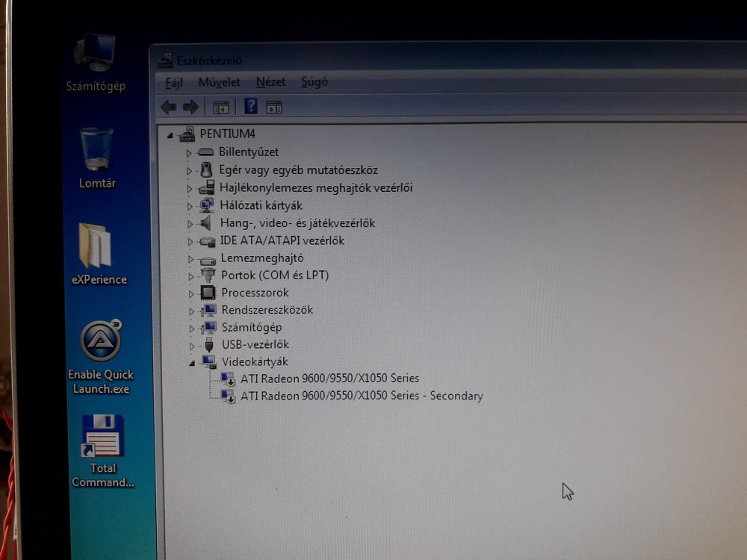Click the Forward arrow toolbar icon
The image size is (747, 560).
click(190, 107)
